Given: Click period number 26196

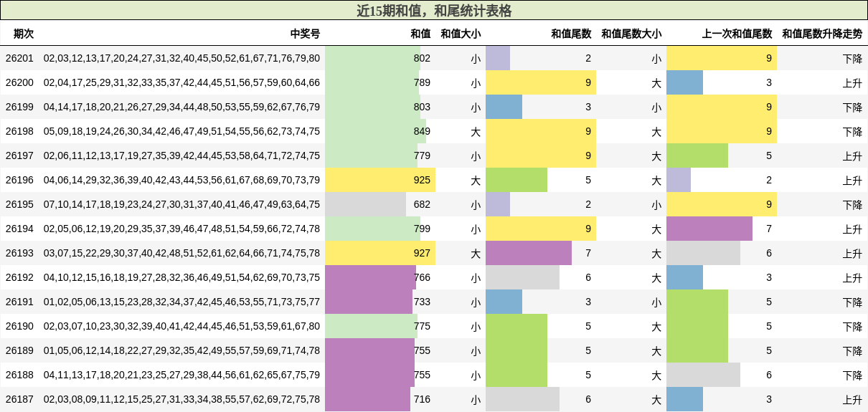Looking at the screenshot, I should (19, 180).
